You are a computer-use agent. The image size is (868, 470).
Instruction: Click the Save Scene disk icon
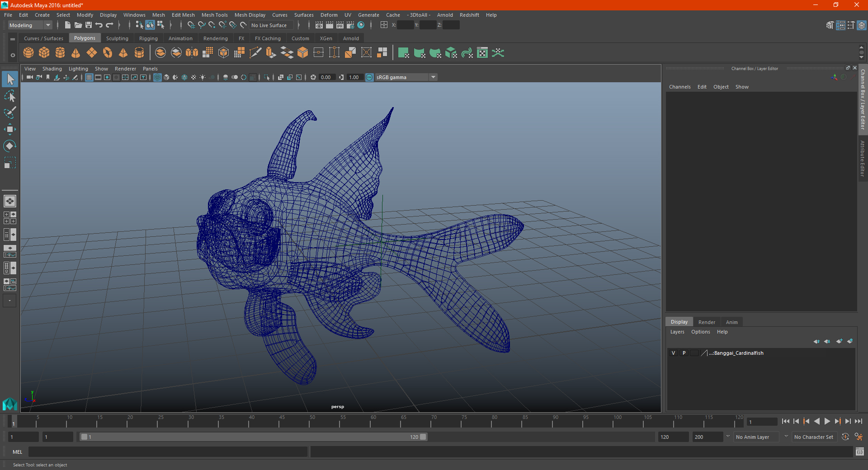pos(89,25)
